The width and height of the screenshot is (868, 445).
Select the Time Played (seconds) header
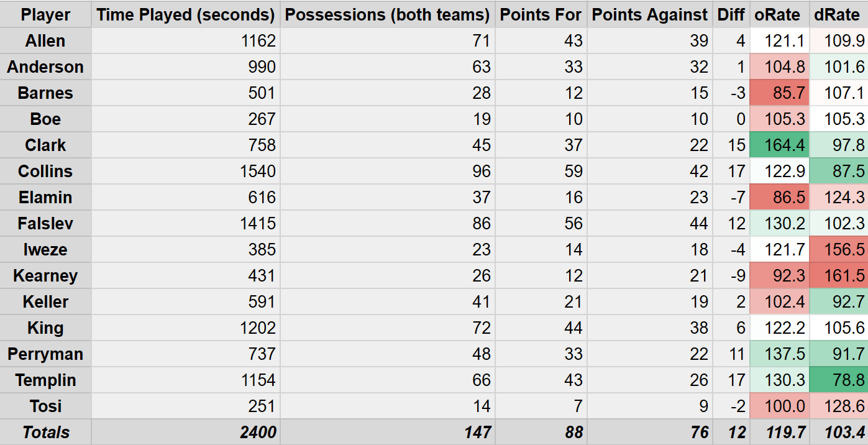[x=186, y=14]
